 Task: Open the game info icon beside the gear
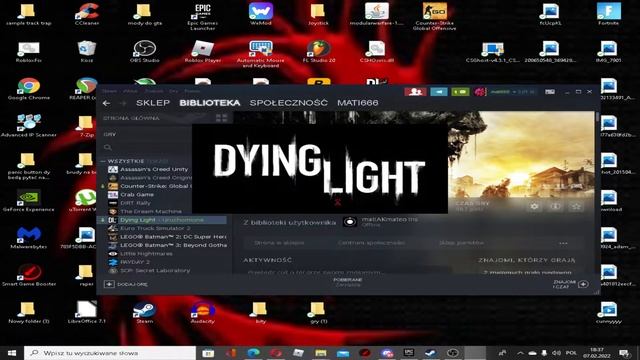click(x=556, y=206)
